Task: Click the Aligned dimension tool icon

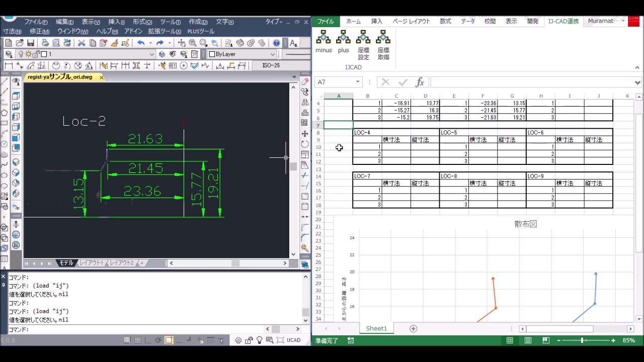Action: click(x=20, y=65)
